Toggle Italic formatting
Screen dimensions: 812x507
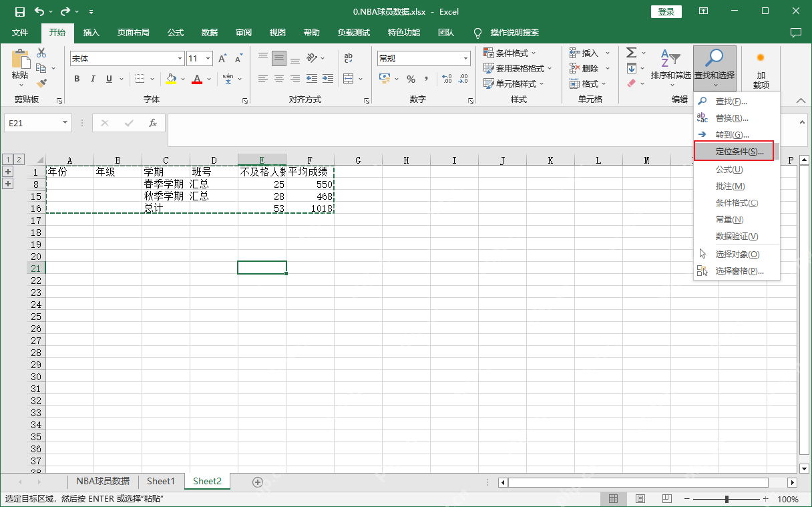pos(93,79)
